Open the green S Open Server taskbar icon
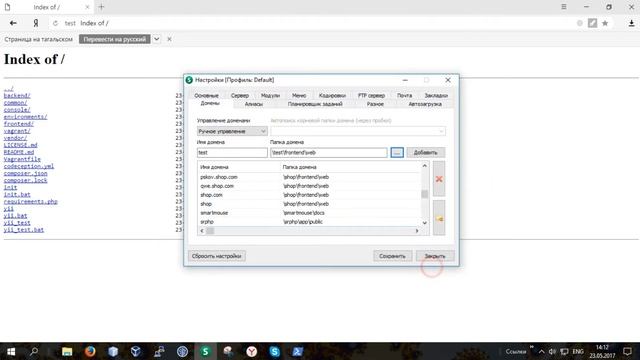This screenshot has height=360, width=640. pyautogui.click(x=205, y=351)
